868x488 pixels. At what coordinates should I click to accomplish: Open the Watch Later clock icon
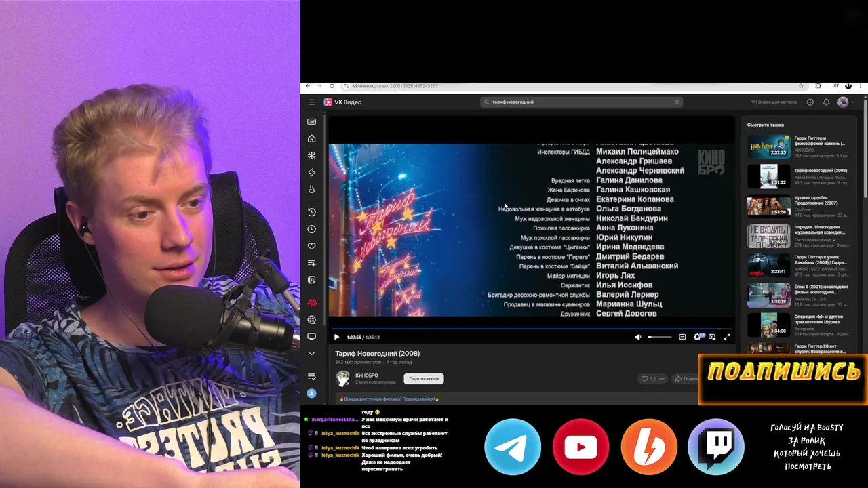(x=311, y=229)
